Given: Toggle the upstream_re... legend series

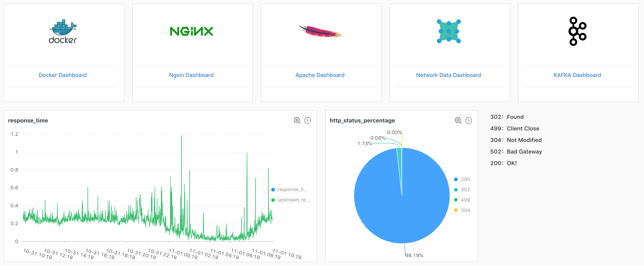Looking at the screenshot, I should [x=290, y=200].
